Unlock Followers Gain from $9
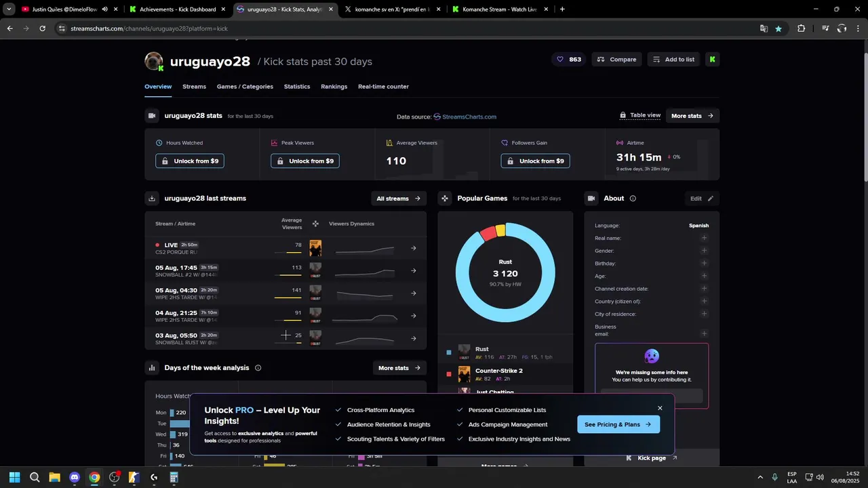868x488 pixels. tap(536, 161)
